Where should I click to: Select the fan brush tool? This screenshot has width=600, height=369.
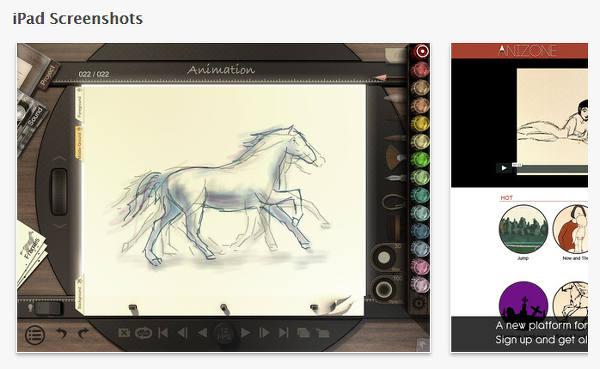(x=395, y=157)
